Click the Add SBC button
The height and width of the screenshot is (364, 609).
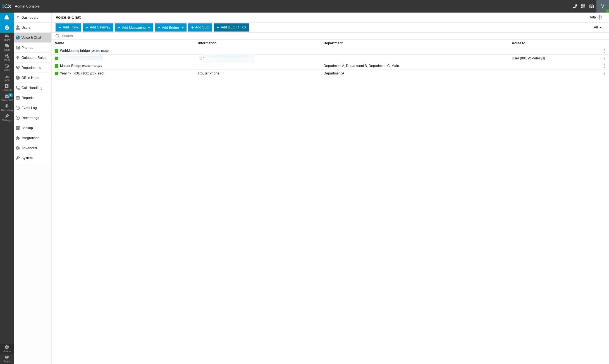tap(200, 27)
